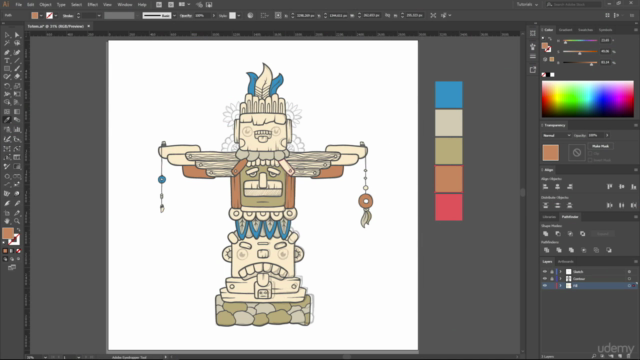
Task: Select the Direct Selection tool
Action: click(17, 35)
